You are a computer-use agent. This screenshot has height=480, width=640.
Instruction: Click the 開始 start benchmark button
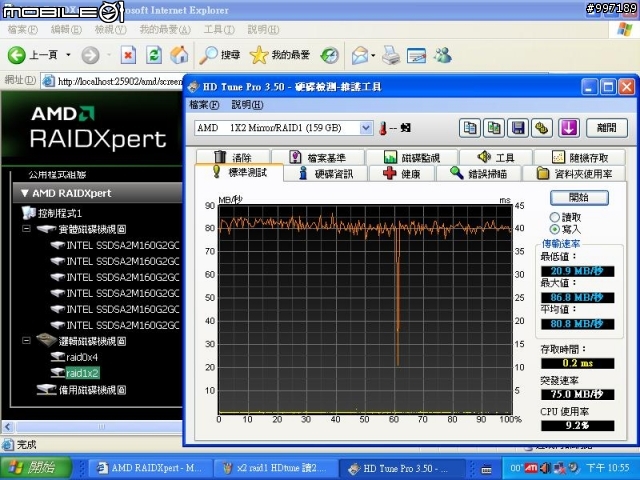pos(579,198)
